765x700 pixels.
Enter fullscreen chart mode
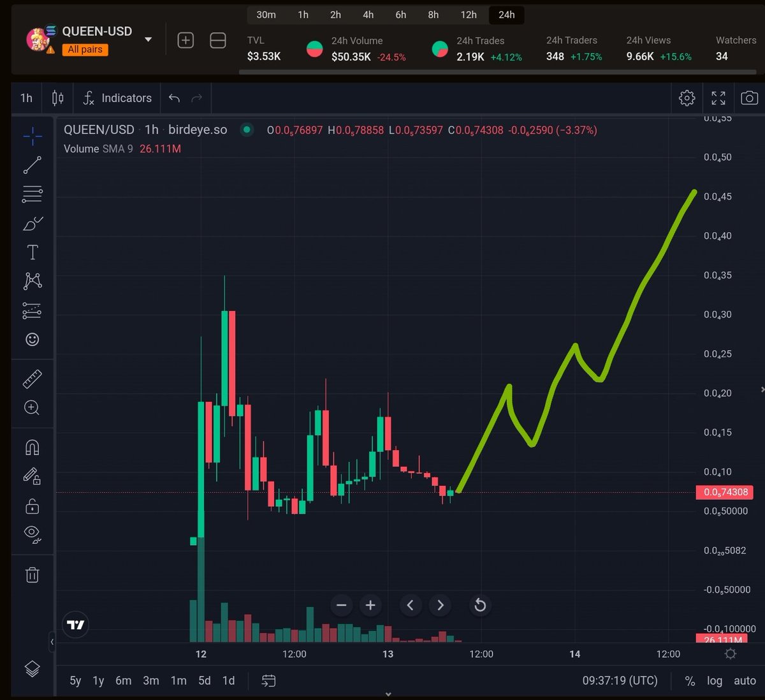pyautogui.click(x=718, y=98)
